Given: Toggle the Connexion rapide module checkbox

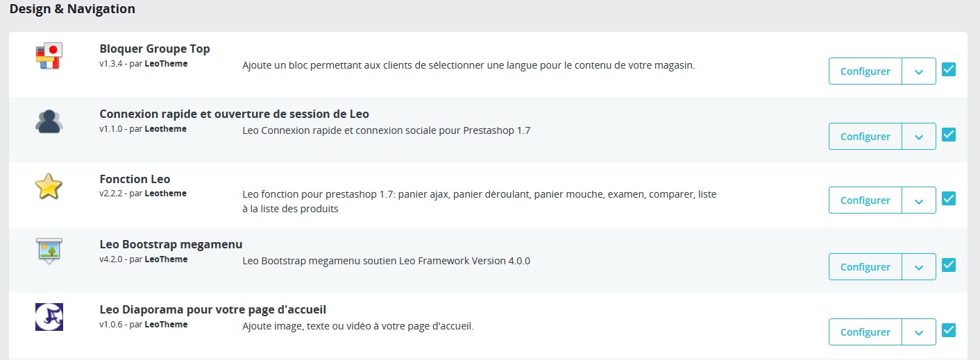Looking at the screenshot, I should point(949,135).
